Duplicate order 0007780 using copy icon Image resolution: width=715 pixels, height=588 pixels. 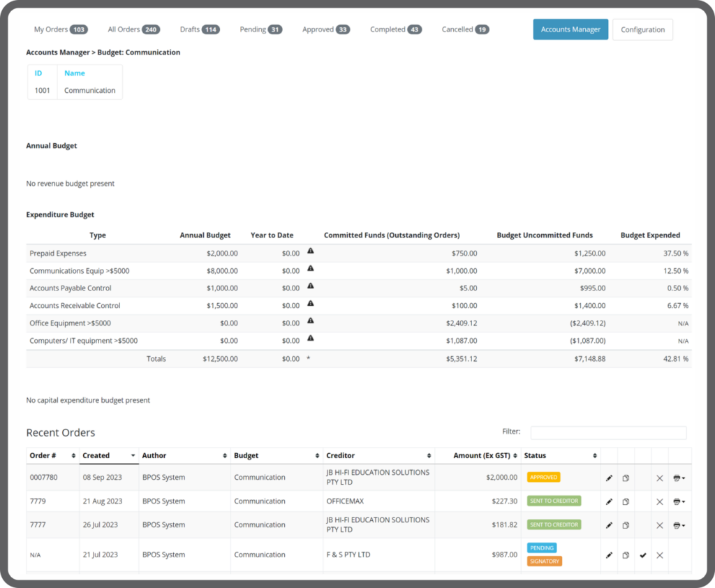(626, 478)
